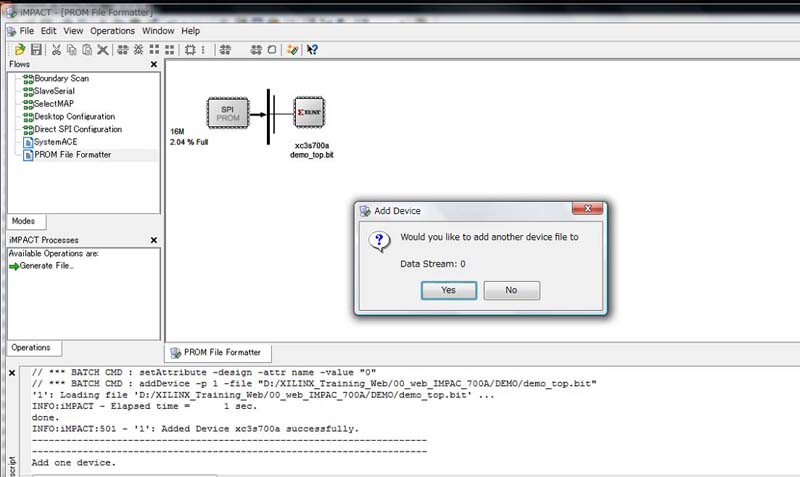Click the "Added Device xc3s700a successfully" log line
The image size is (800, 477).
point(195,429)
